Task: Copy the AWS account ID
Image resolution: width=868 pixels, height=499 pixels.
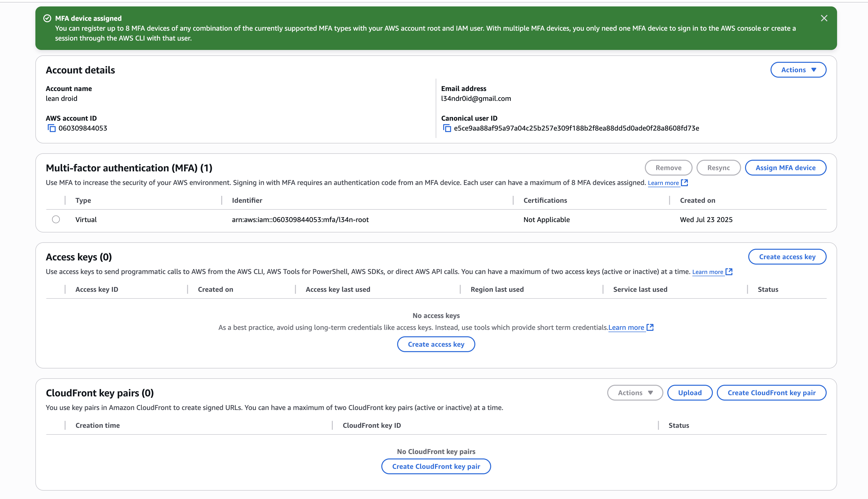Action: (51, 128)
